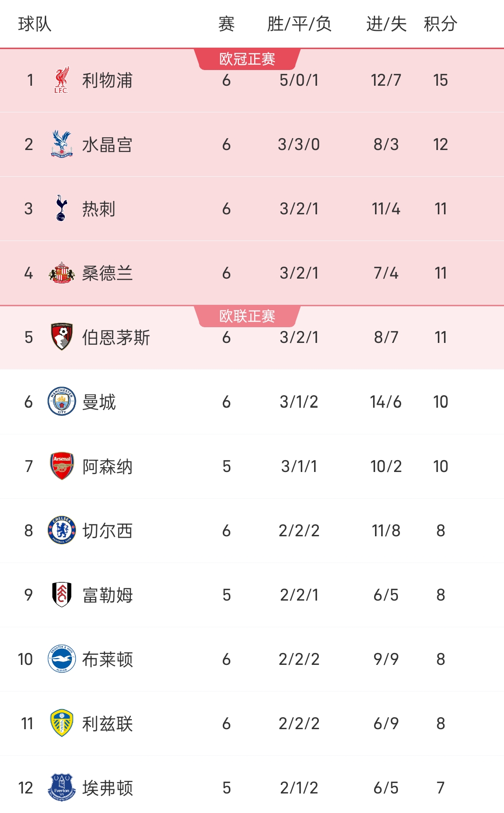Tap the Everton club badge
The image size is (504, 813).
point(61,787)
